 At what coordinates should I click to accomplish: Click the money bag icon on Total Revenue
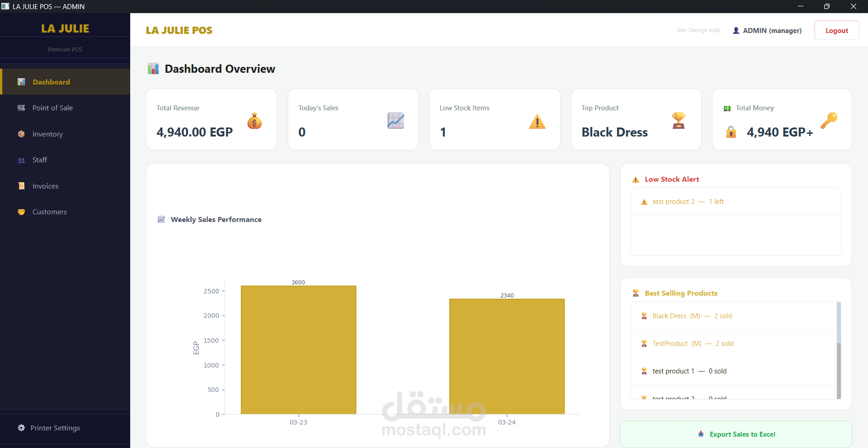pos(255,121)
